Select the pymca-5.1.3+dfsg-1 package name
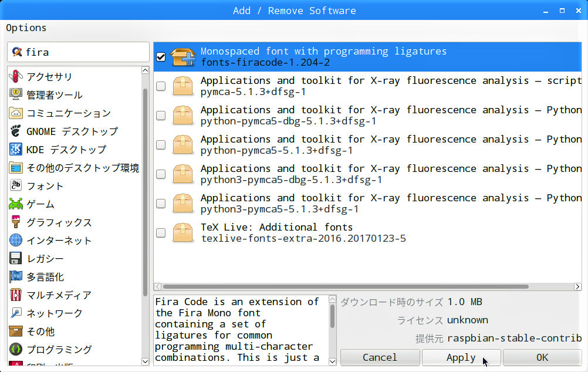 pos(253,92)
